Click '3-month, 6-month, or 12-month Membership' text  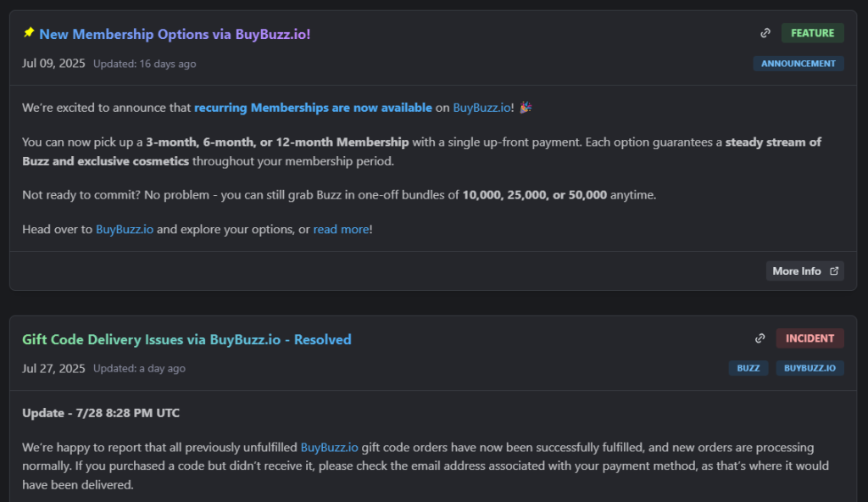point(277,142)
